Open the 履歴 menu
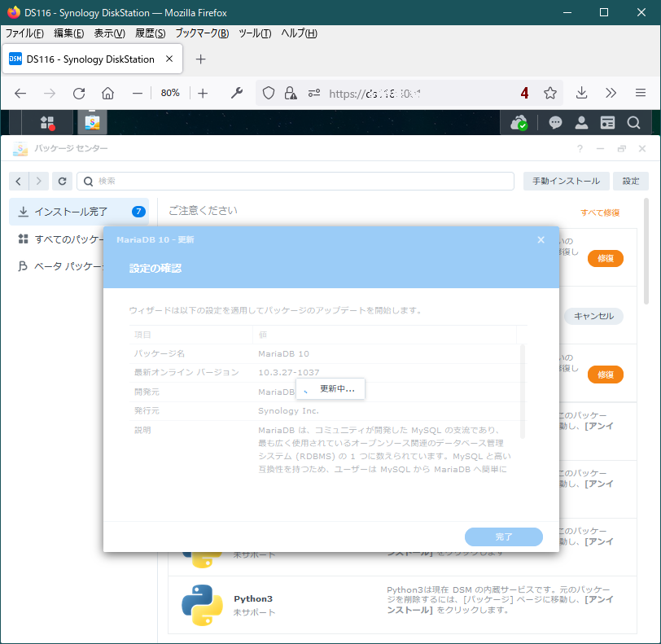The image size is (661, 644). (150, 33)
